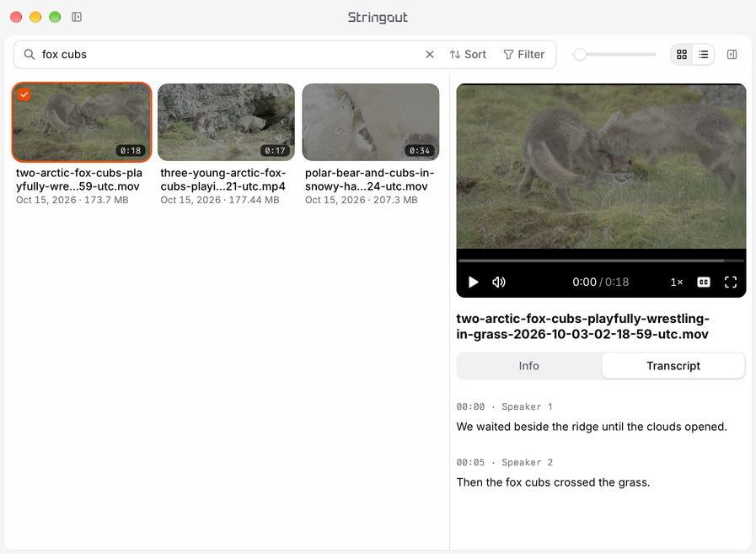This screenshot has width=756, height=554.
Task: Jump to transcript timestamp 00:05
Action: click(x=470, y=462)
